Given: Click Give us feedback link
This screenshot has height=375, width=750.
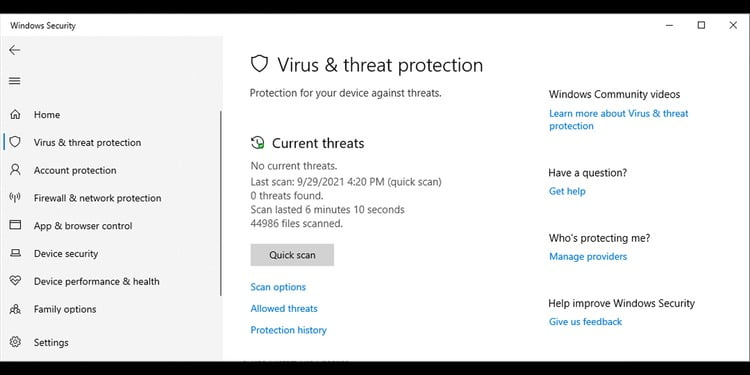Looking at the screenshot, I should [x=585, y=322].
